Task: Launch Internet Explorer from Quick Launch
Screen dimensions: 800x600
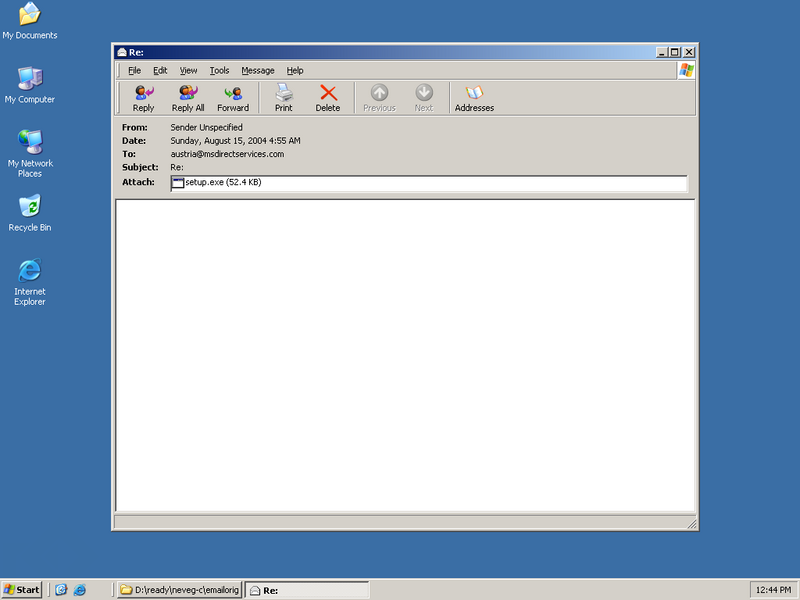Action: pos(80,590)
